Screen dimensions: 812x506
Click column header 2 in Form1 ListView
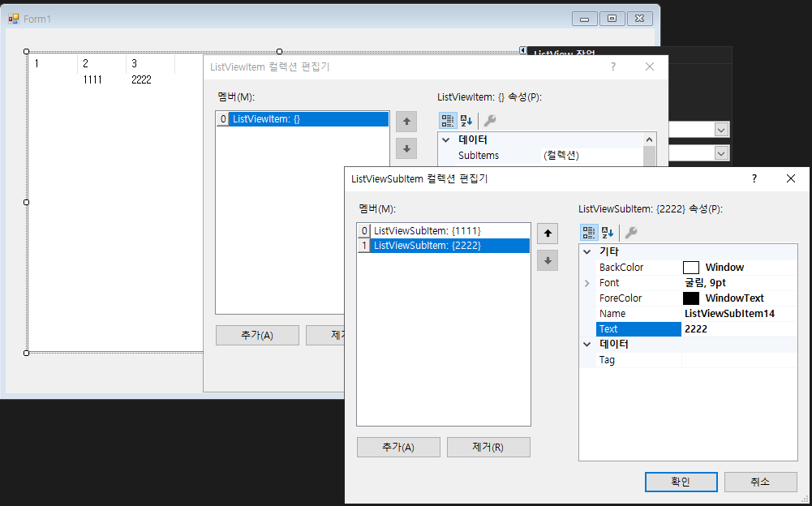coord(101,64)
